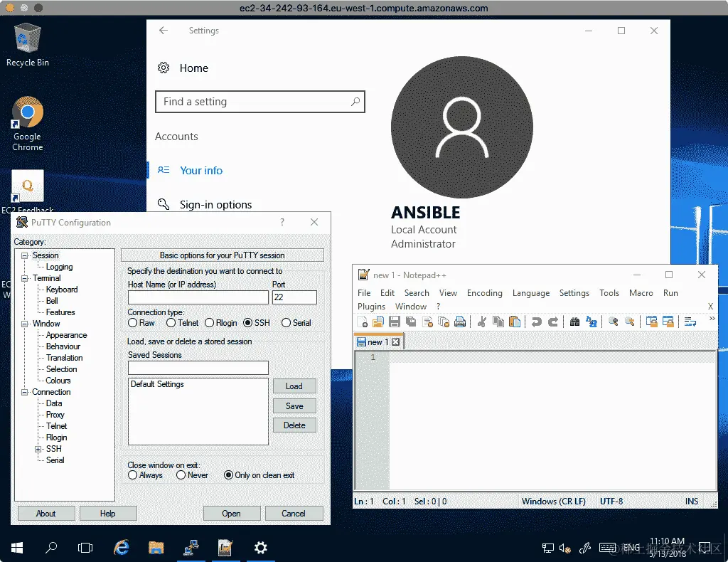Select the Rlogin connection type radio
This screenshot has height=562, width=728.
tap(210, 323)
